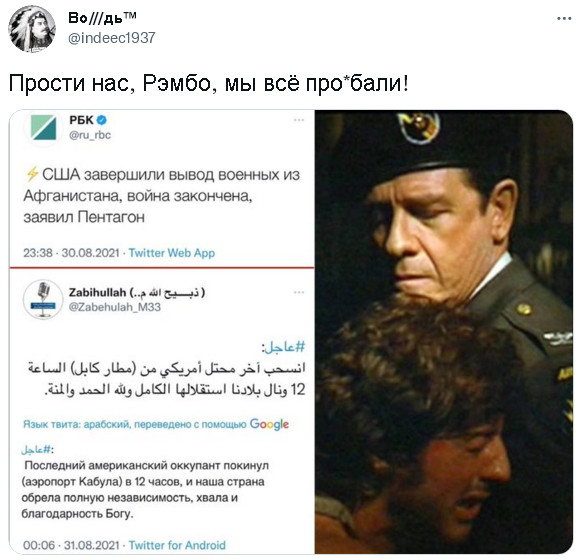This screenshot has height=560, width=580.
Task: Click the @ru_rbc handle
Action: [x=90, y=135]
